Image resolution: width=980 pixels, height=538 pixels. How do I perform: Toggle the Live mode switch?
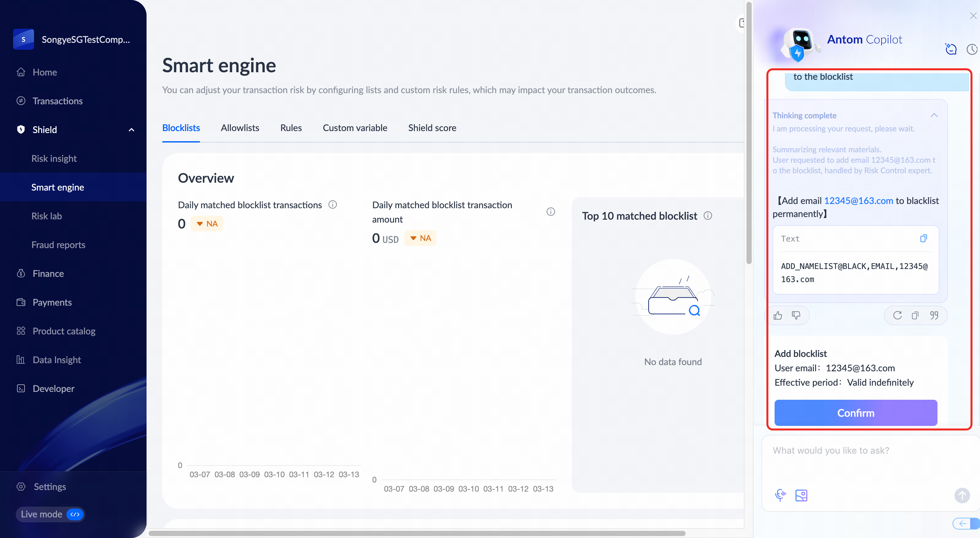pos(75,514)
